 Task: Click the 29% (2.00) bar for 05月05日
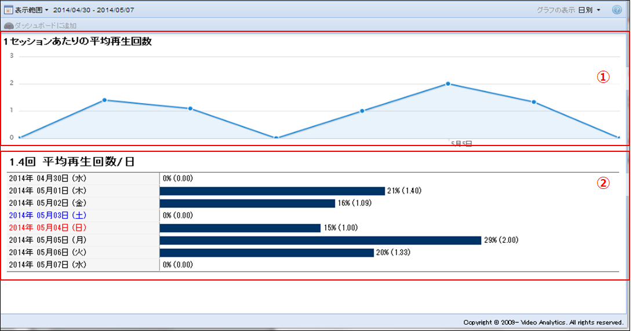tap(320, 240)
